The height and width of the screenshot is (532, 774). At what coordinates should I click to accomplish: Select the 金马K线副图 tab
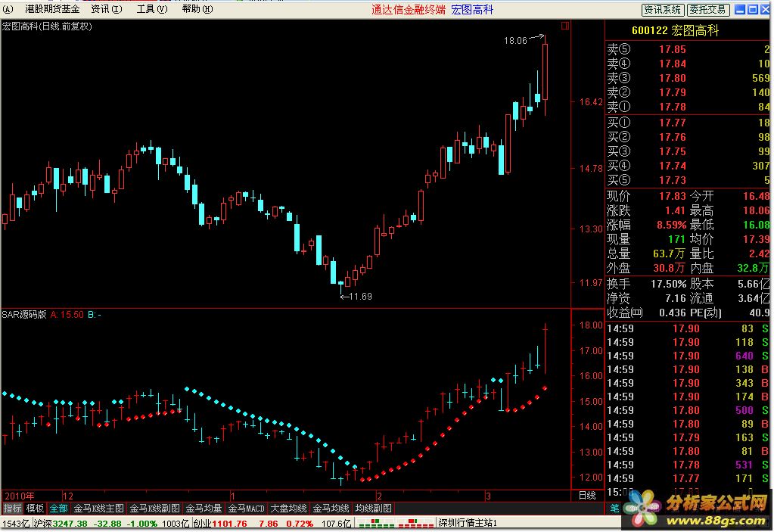point(154,509)
